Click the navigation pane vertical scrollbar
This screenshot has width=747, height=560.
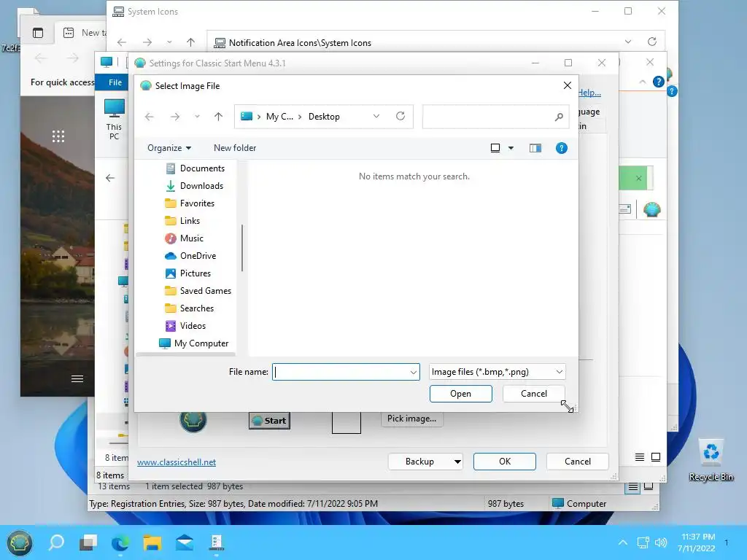click(242, 248)
